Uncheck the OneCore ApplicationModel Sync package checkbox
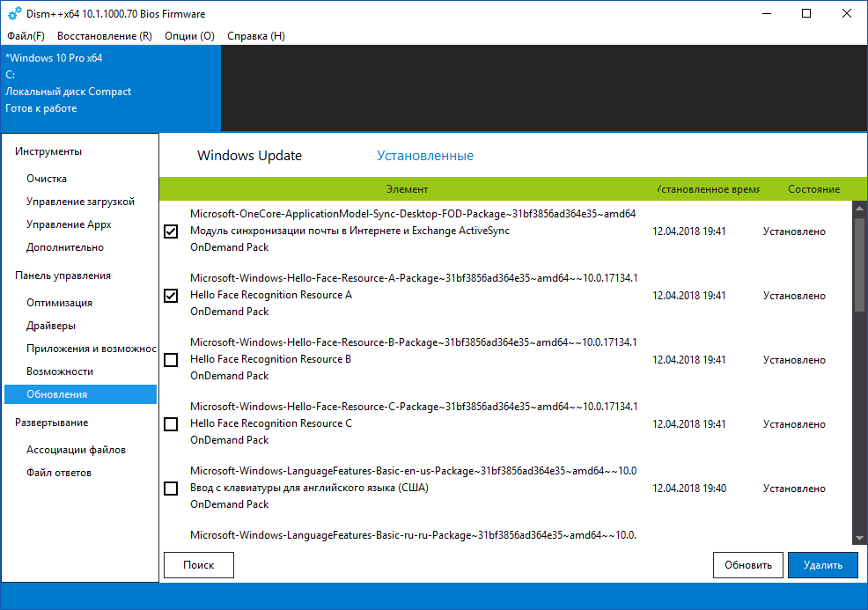 [171, 232]
